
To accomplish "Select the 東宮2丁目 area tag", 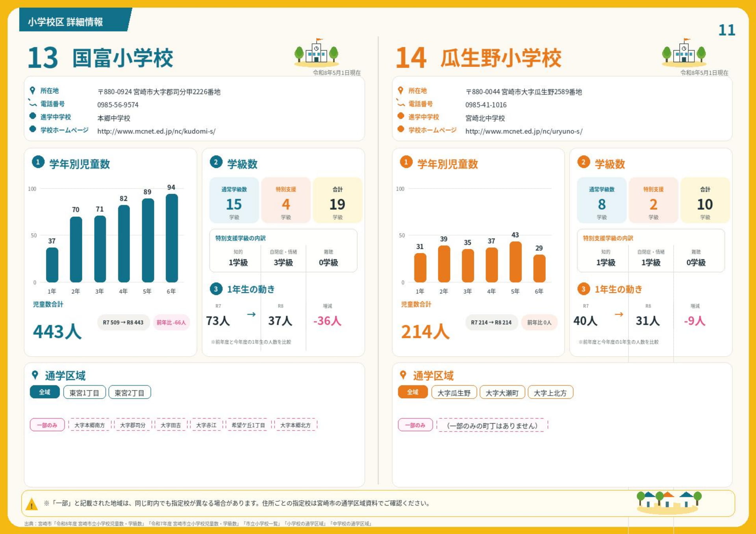I will coord(130,392).
